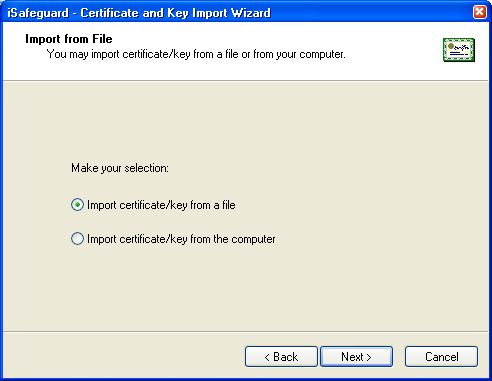The height and width of the screenshot is (381, 492).
Task: Click the 'Make your selection:' label
Action: [120, 168]
